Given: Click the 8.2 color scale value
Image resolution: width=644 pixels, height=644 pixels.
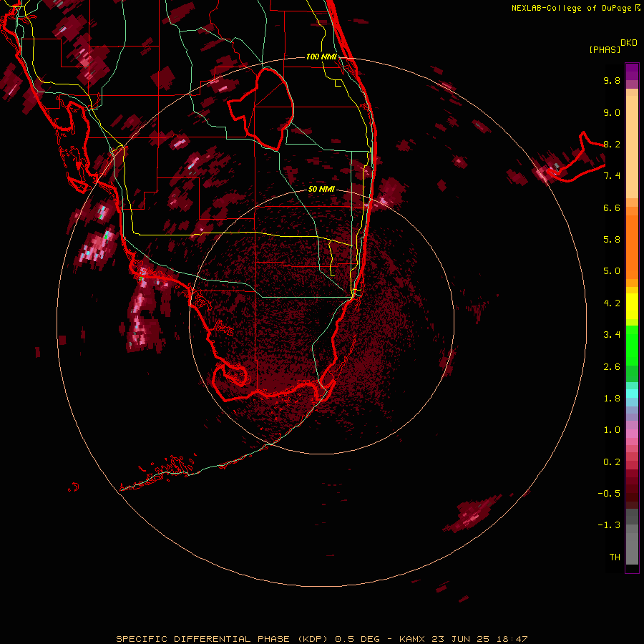Looking at the screenshot, I should click(x=612, y=144).
